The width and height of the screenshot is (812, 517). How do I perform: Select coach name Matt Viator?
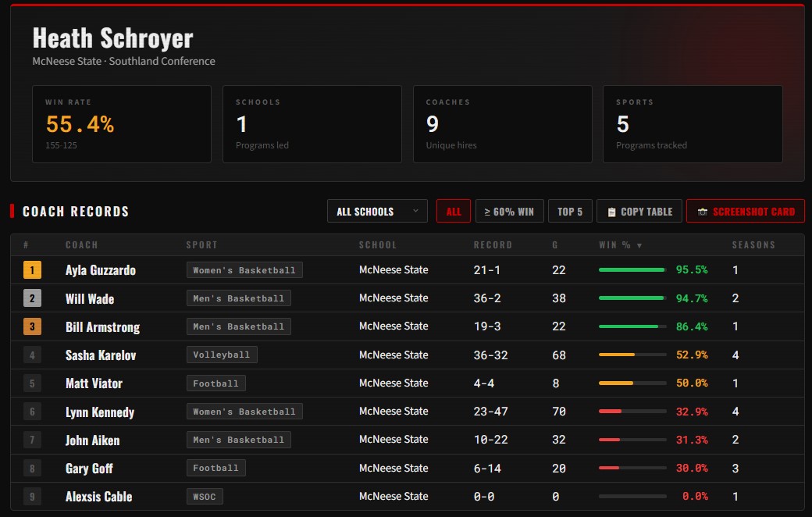94,383
